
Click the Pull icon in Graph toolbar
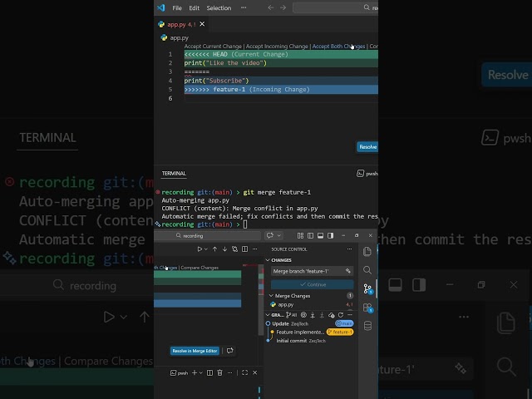pos(322,315)
